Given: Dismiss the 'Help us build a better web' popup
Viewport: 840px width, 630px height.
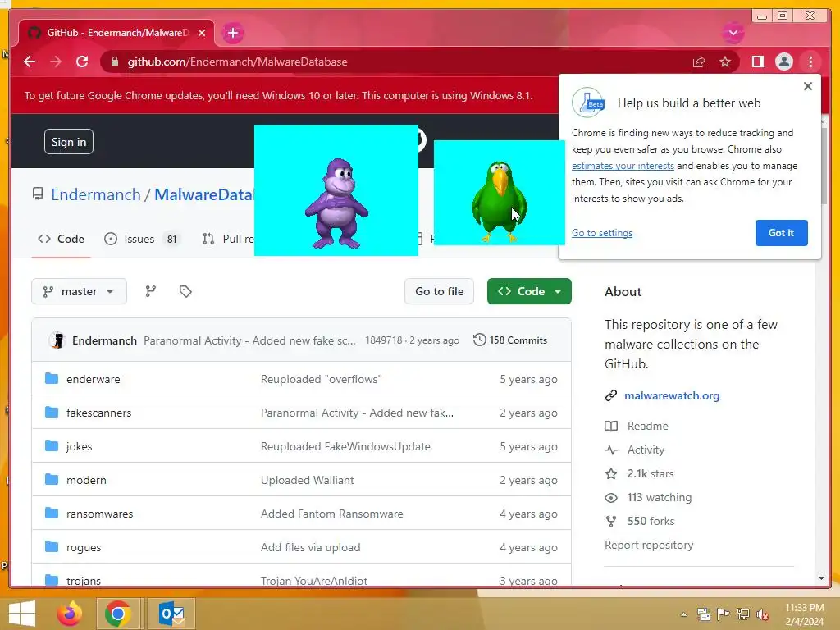Looking at the screenshot, I should pos(808,86).
